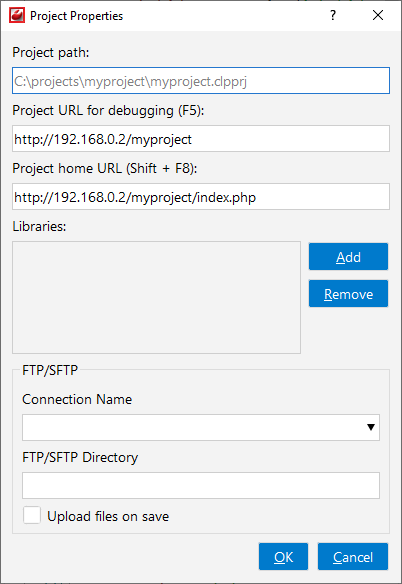Enable Upload files on save checkbox
Viewport: 402px width, 584px height.
pyautogui.click(x=32, y=515)
